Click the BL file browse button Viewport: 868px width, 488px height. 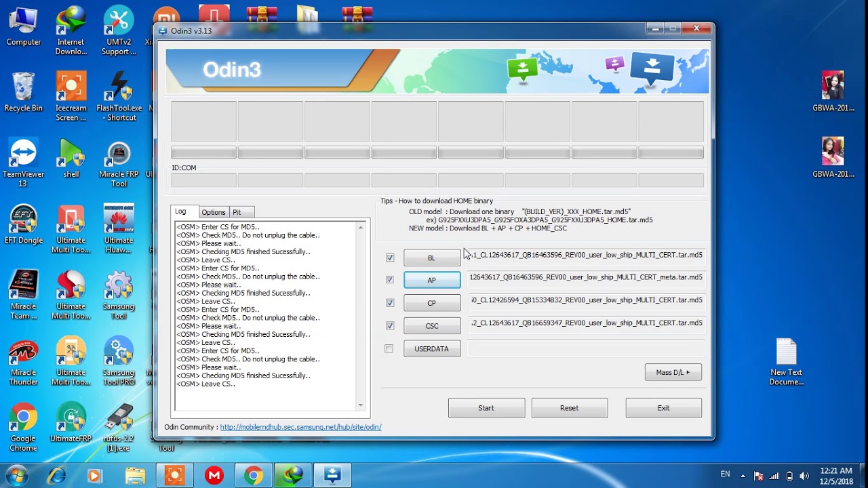(432, 258)
